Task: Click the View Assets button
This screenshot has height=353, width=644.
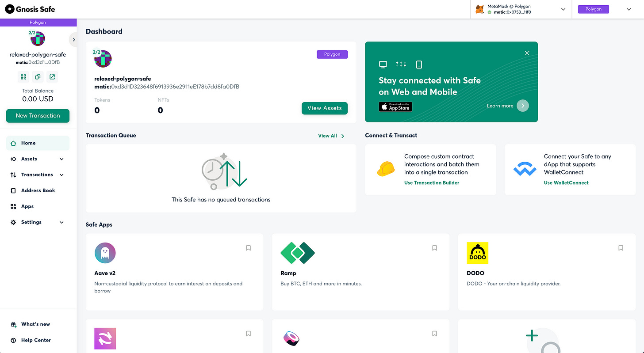Action: coord(325,108)
